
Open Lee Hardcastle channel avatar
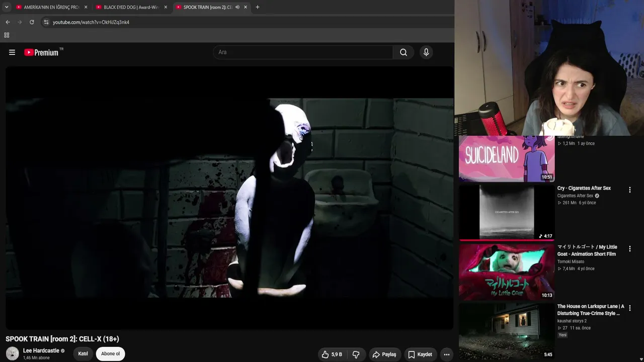(13, 353)
